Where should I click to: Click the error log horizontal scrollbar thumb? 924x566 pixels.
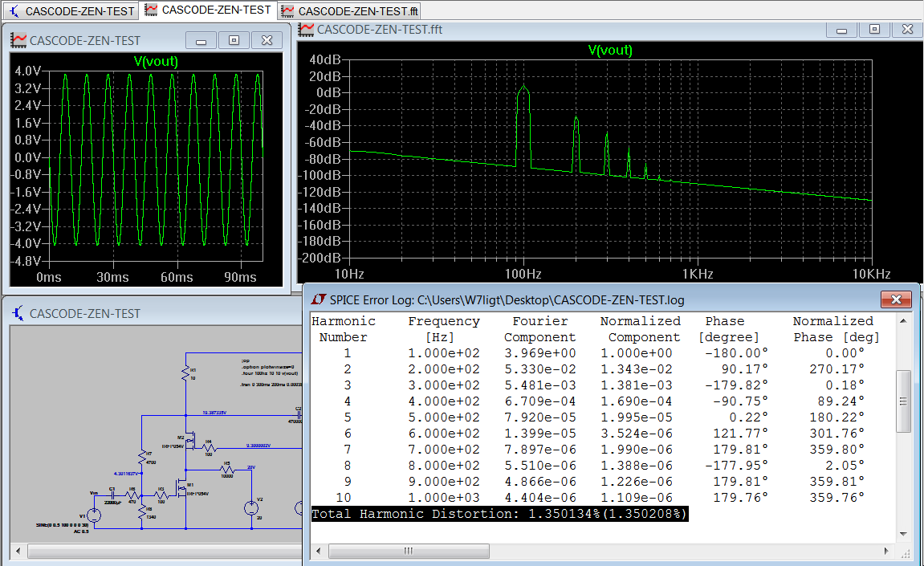point(409,551)
